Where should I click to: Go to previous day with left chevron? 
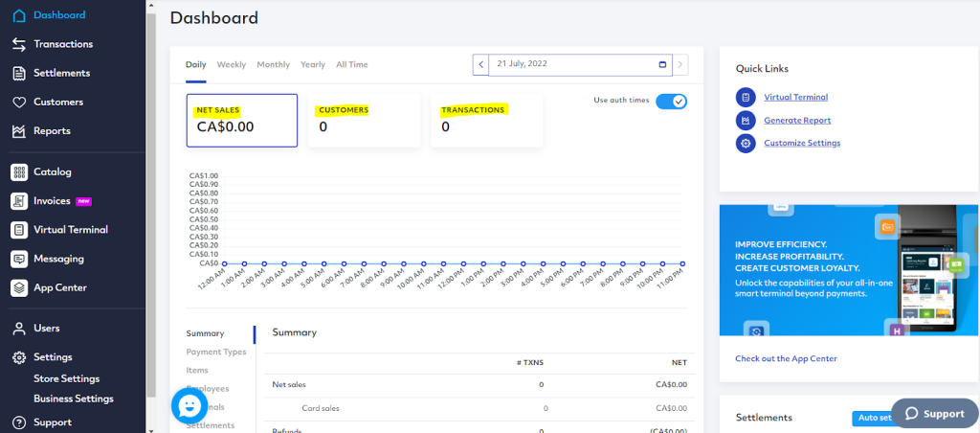[x=480, y=64]
